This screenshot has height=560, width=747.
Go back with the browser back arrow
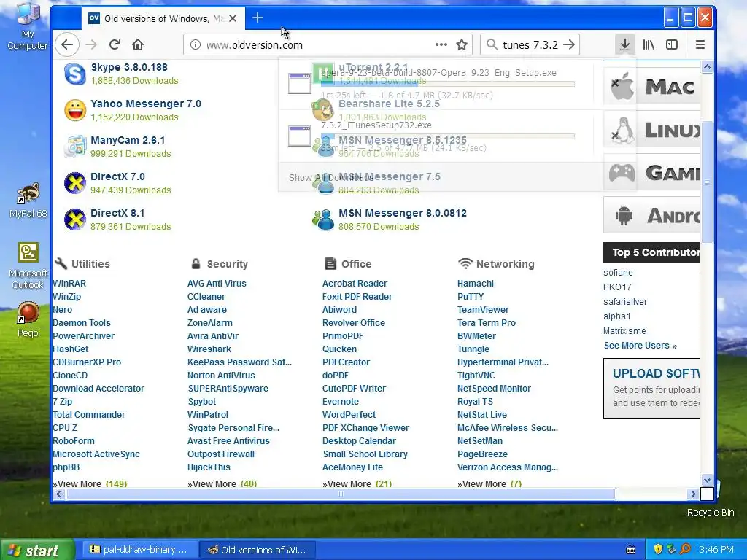pyautogui.click(x=66, y=44)
